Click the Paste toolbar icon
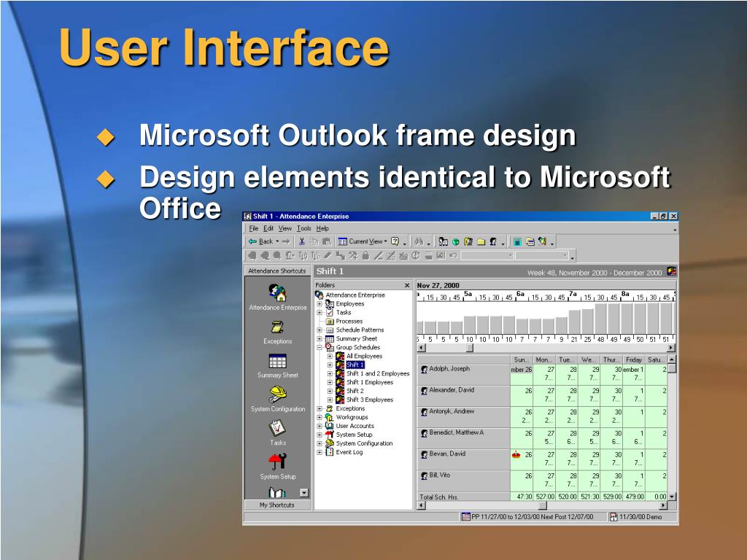Image resolution: width=747 pixels, height=560 pixels. coord(327,241)
